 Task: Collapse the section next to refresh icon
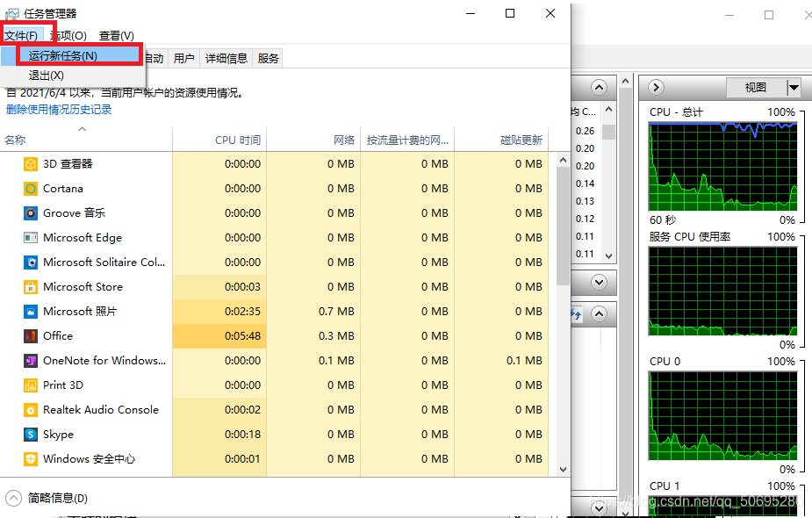pos(600,314)
